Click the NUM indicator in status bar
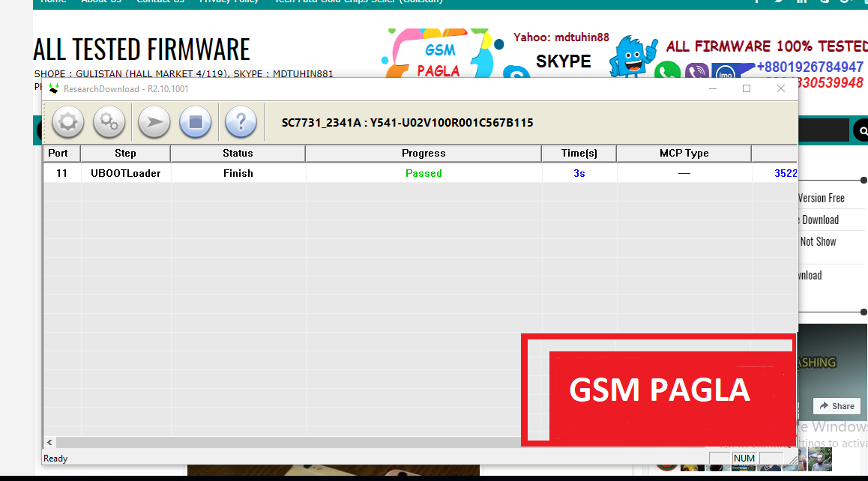This screenshot has width=868, height=481. pyautogui.click(x=744, y=459)
